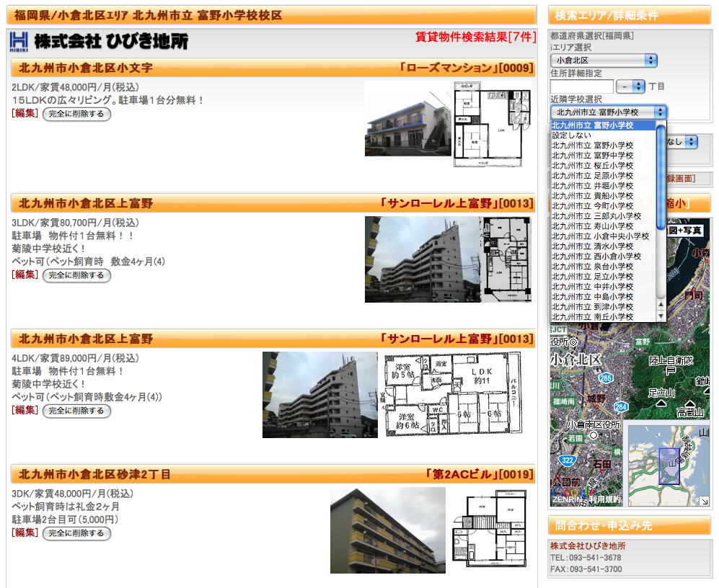Select 北九州市立 中井小学校 option
719x588 pixels.
[603, 287]
